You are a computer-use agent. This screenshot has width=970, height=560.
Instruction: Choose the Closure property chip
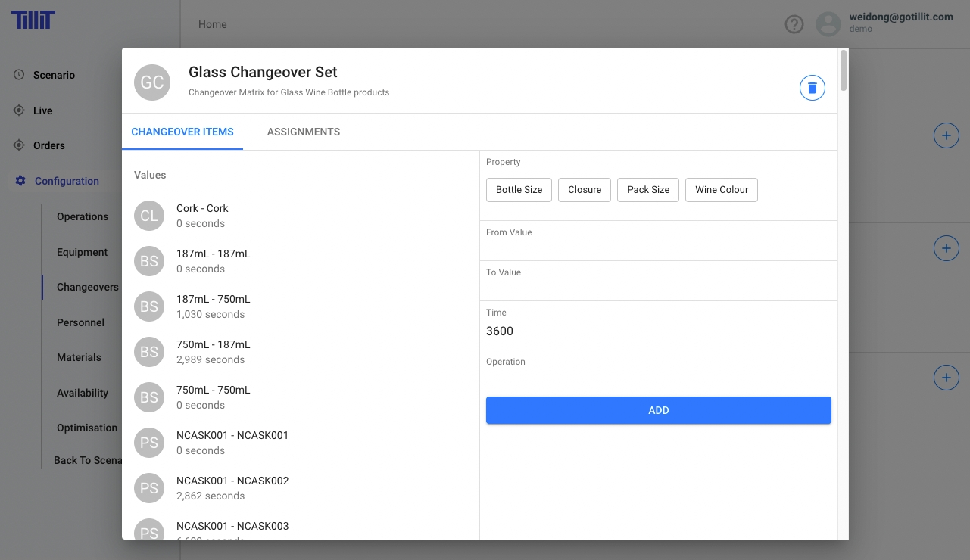point(585,190)
